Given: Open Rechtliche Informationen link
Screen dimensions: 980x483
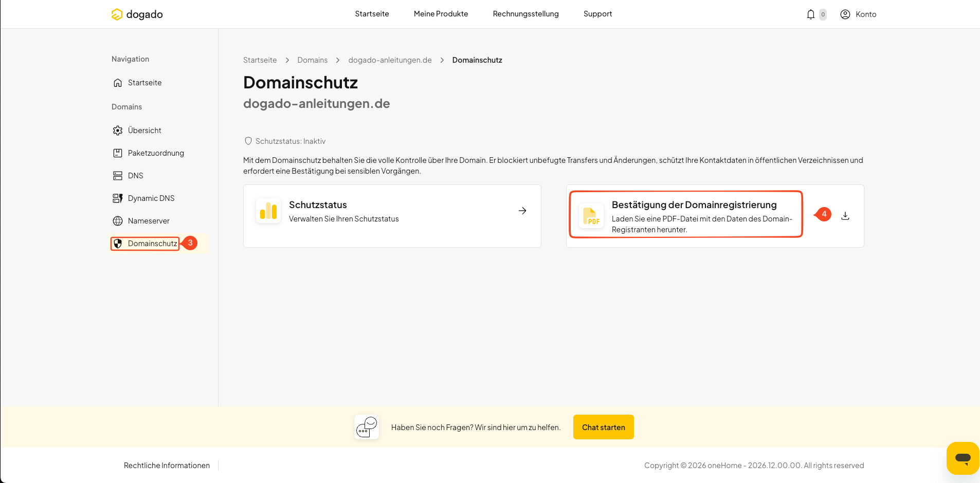Looking at the screenshot, I should pyautogui.click(x=167, y=466).
